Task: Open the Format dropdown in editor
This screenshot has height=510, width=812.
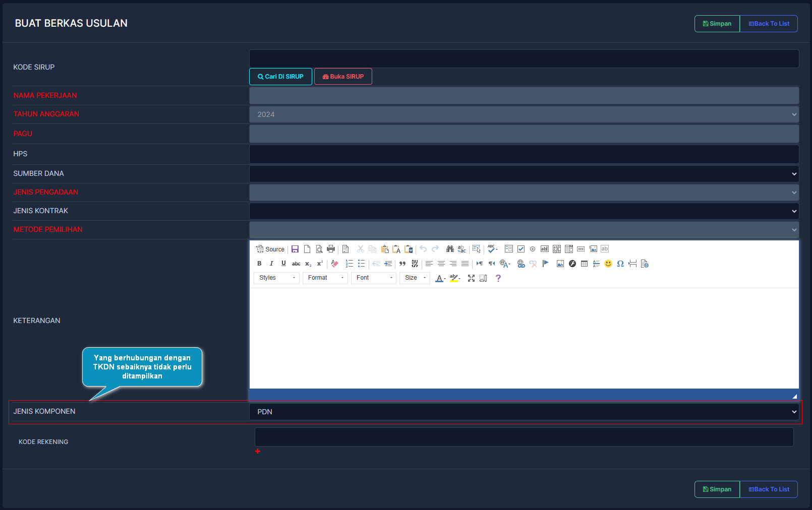Action: click(x=325, y=278)
